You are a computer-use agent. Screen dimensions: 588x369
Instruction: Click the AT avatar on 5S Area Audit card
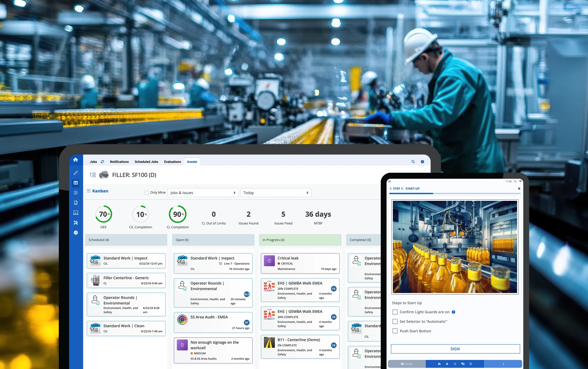pyautogui.click(x=247, y=323)
